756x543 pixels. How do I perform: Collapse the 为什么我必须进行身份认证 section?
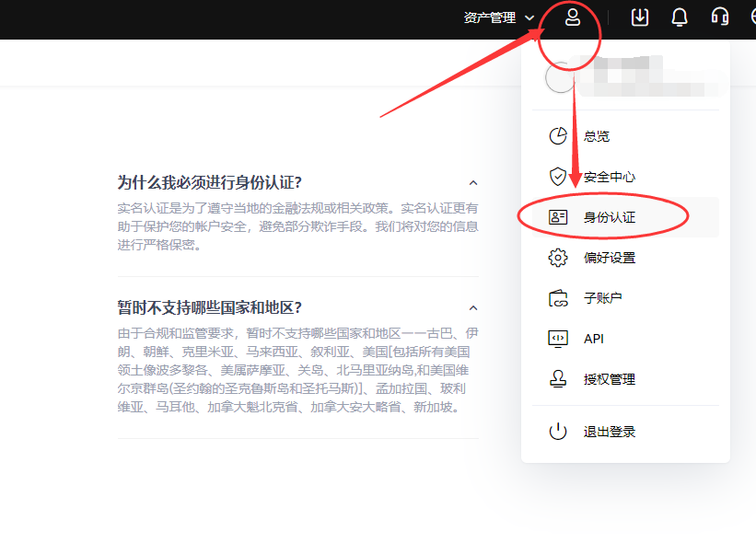pyautogui.click(x=472, y=182)
